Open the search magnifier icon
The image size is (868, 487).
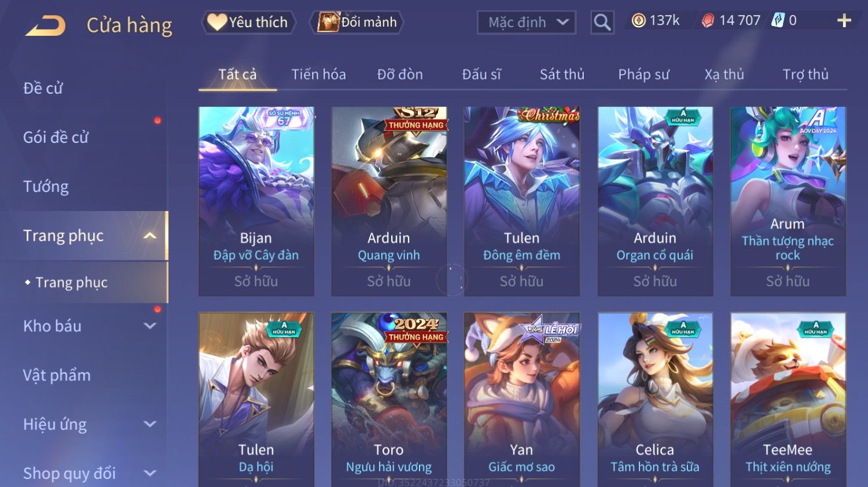602,23
